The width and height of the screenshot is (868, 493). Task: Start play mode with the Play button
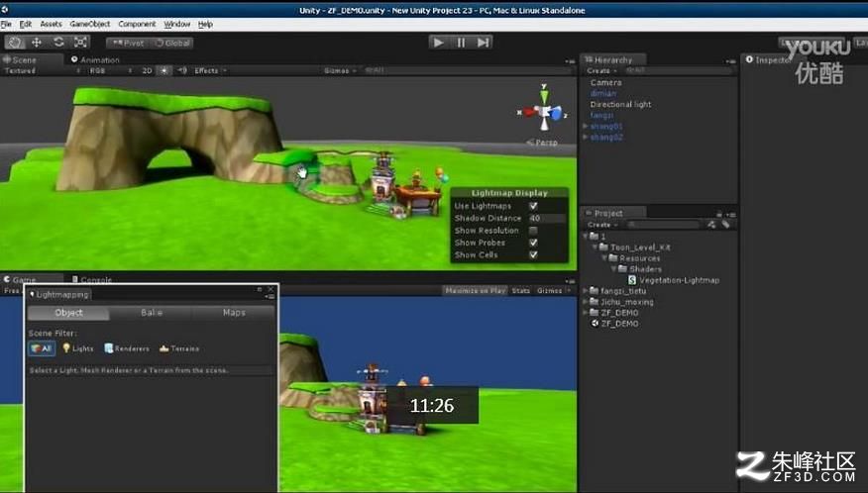(x=438, y=43)
